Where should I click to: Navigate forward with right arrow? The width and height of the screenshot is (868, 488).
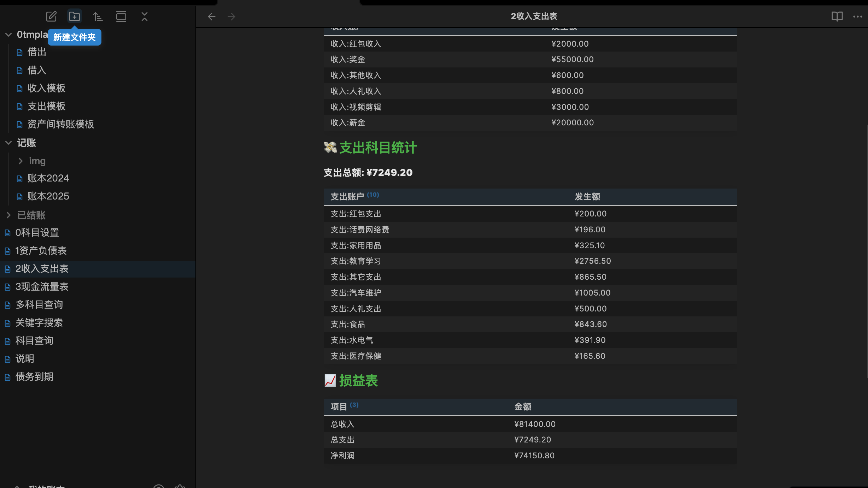pyautogui.click(x=231, y=16)
